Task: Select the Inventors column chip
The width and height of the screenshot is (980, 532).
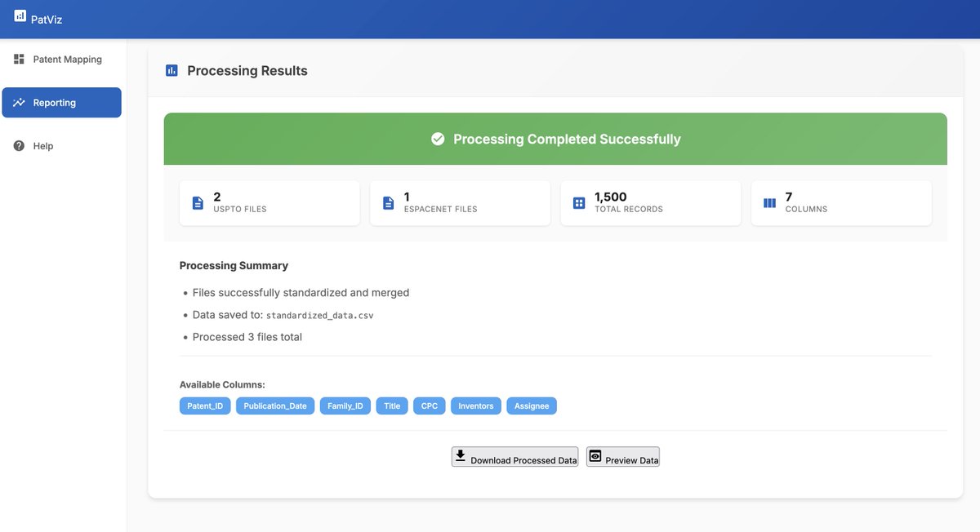Action: [x=476, y=406]
